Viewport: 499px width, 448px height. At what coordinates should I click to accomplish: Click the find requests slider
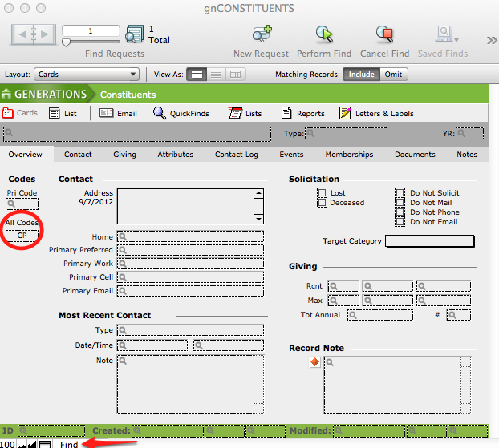point(91,42)
